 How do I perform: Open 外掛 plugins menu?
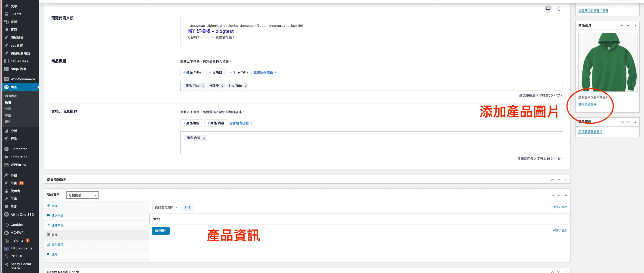pyautogui.click(x=14, y=183)
